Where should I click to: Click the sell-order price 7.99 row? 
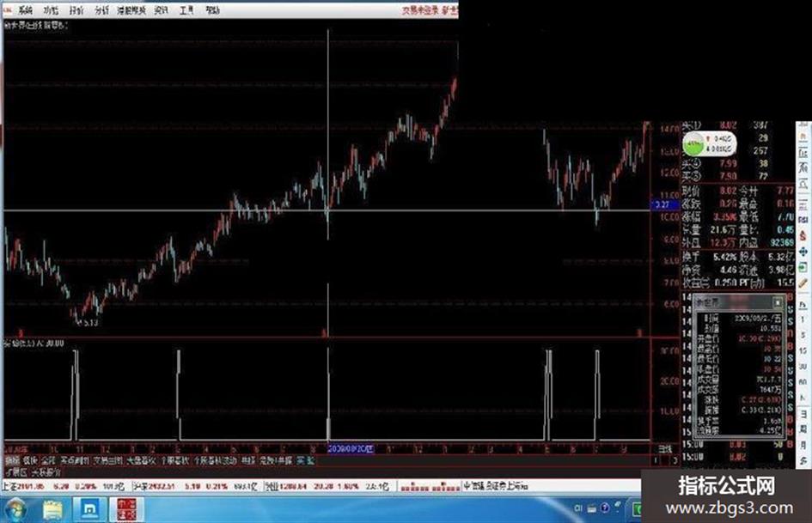[725, 164]
